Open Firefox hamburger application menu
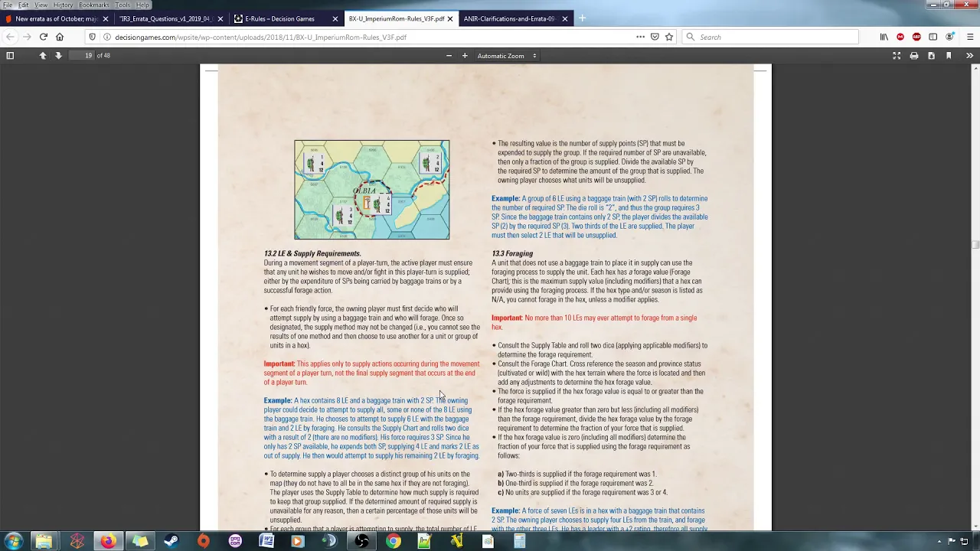 pyautogui.click(x=970, y=37)
